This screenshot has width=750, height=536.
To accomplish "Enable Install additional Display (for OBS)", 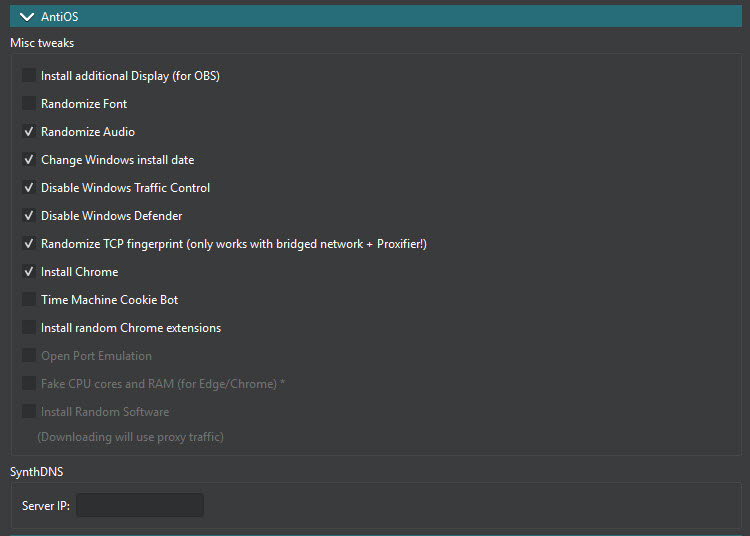I will (29, 76).
